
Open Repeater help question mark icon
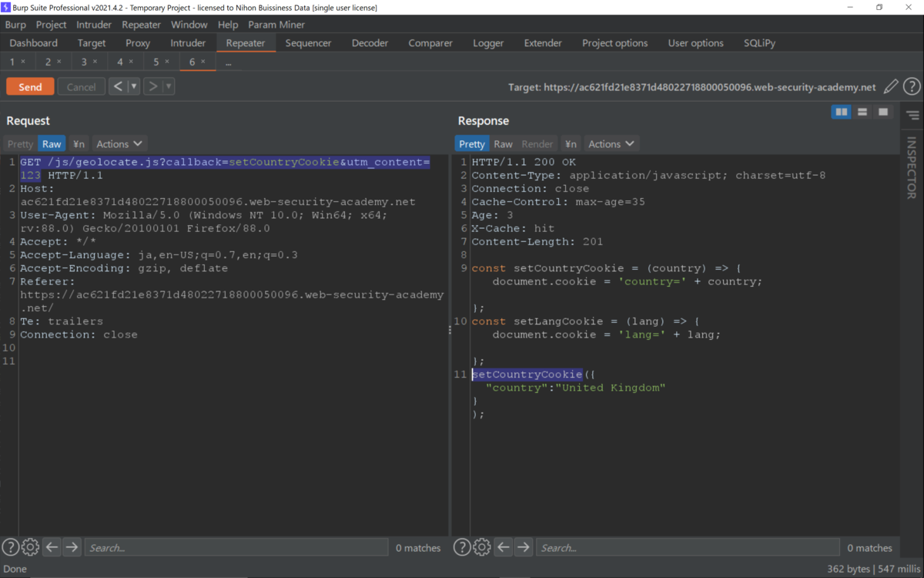(912, 87)
